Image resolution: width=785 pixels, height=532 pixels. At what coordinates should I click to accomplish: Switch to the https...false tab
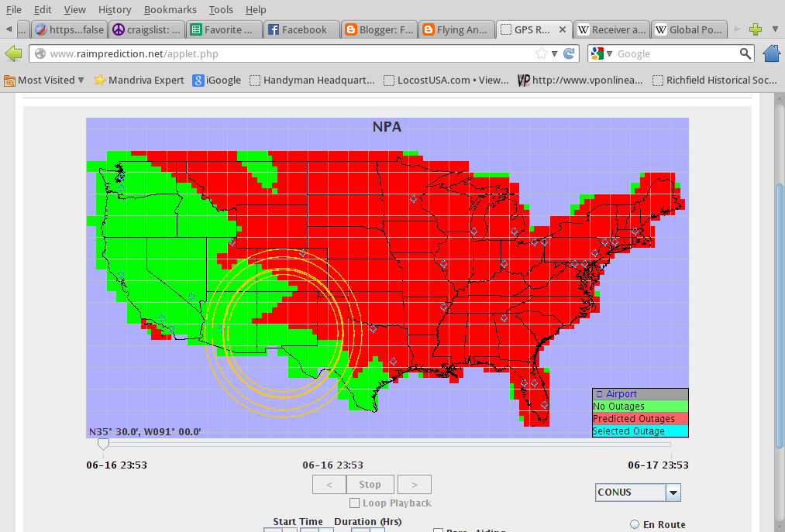pos(69,29)
